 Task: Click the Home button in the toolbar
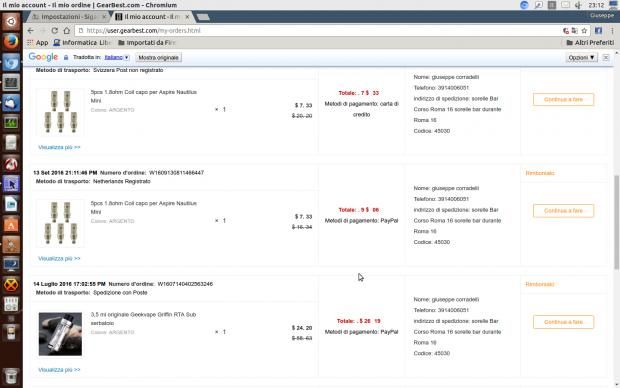point(66,30)
